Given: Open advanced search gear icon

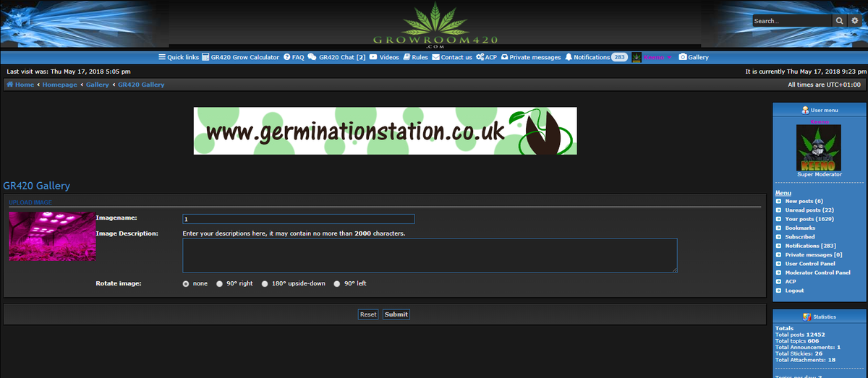Looking at the screenshot, I should pos(854,22).
